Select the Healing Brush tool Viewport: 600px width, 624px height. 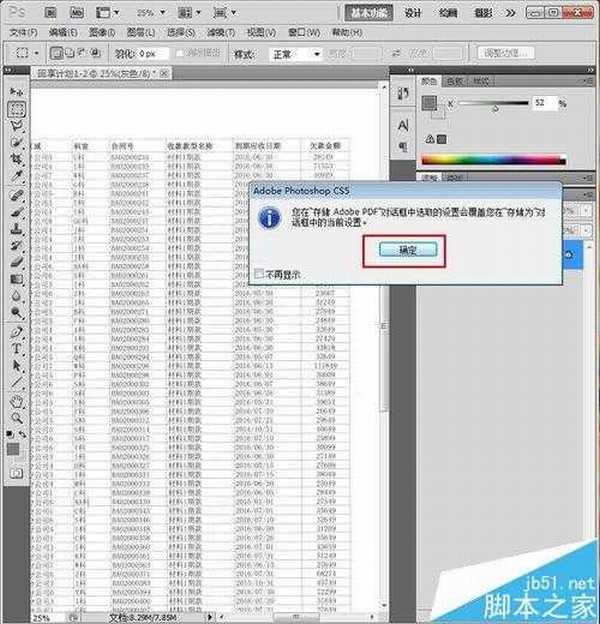pos(17,195)
